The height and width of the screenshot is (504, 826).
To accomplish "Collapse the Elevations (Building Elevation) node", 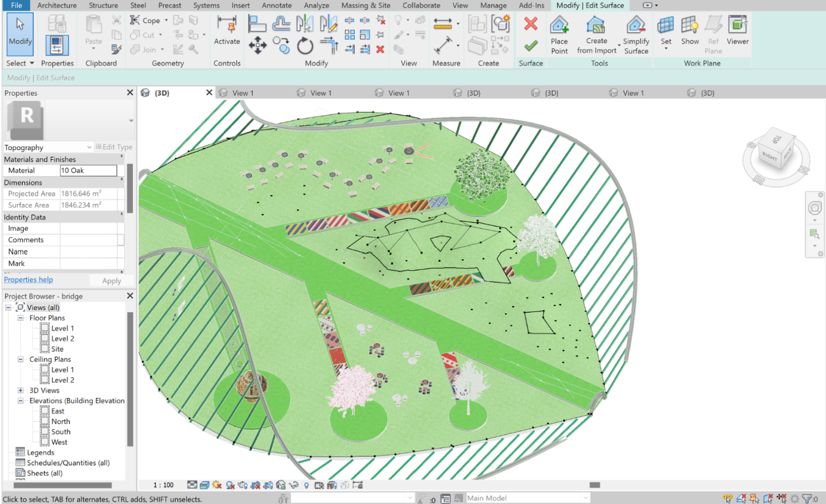I will (21, 400).
